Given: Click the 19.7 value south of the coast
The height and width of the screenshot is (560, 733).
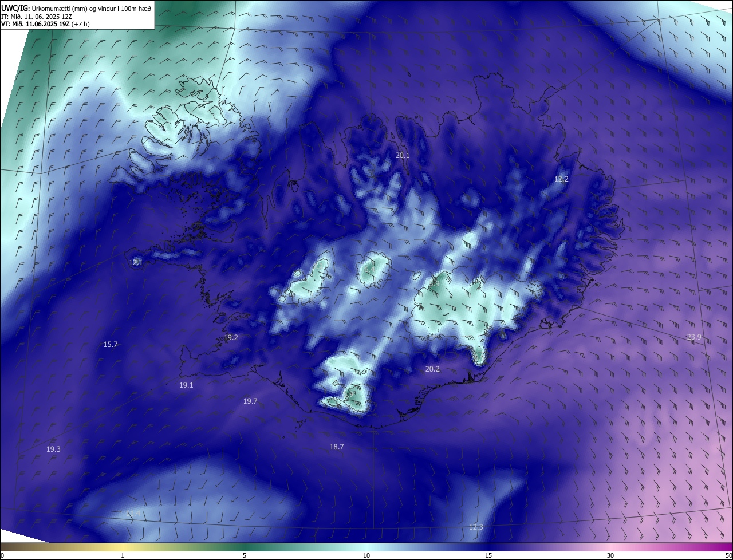Looking at the screenshot, I should (x=250, y=401).
